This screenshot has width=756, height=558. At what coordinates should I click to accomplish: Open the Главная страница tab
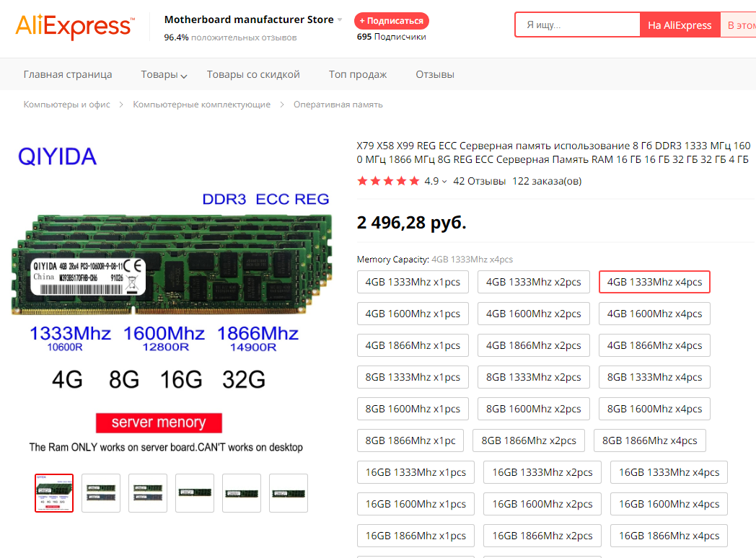[68, 74]
